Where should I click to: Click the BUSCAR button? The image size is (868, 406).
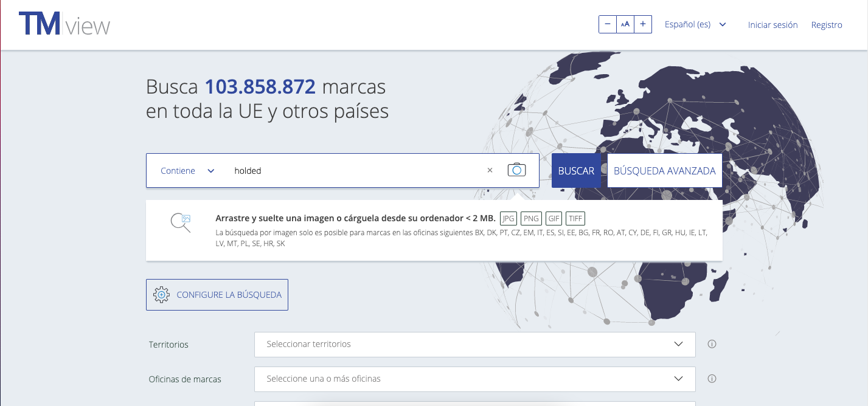point(576,171)
